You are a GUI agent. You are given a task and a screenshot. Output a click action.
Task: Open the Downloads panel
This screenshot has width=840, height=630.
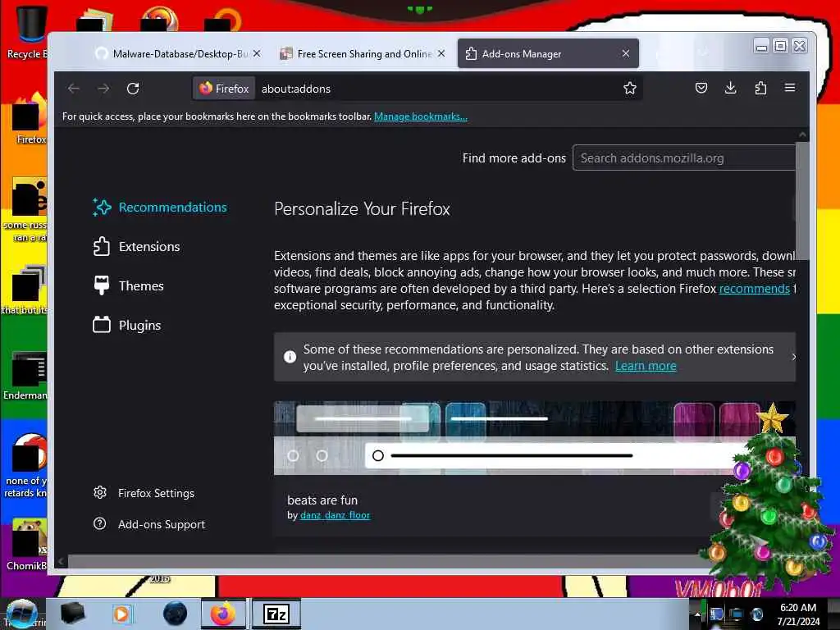click(730, 88)
